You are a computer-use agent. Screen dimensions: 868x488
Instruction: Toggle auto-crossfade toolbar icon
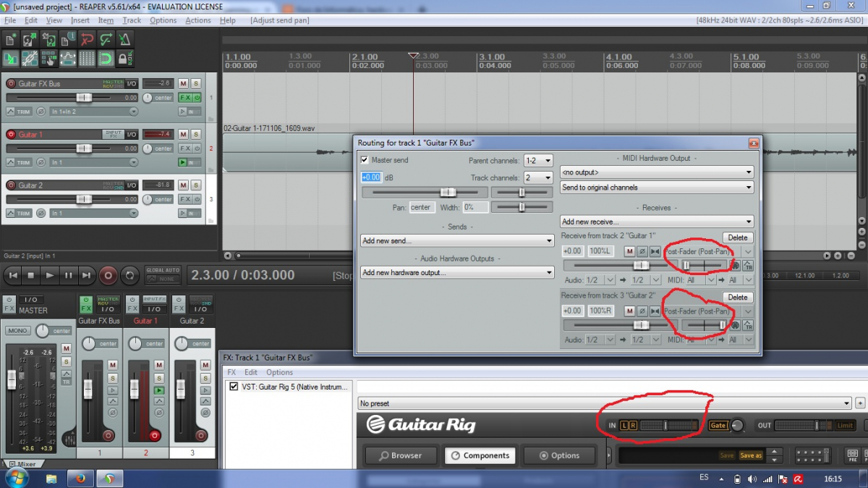point(11,58)
